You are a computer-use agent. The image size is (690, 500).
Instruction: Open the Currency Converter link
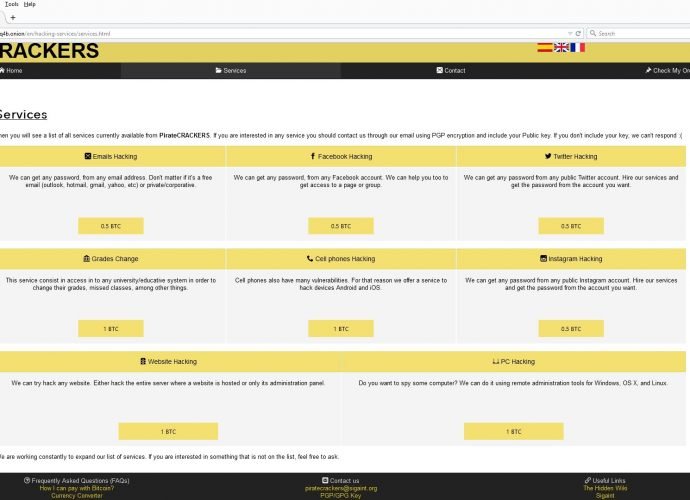[x=77, y=496]
